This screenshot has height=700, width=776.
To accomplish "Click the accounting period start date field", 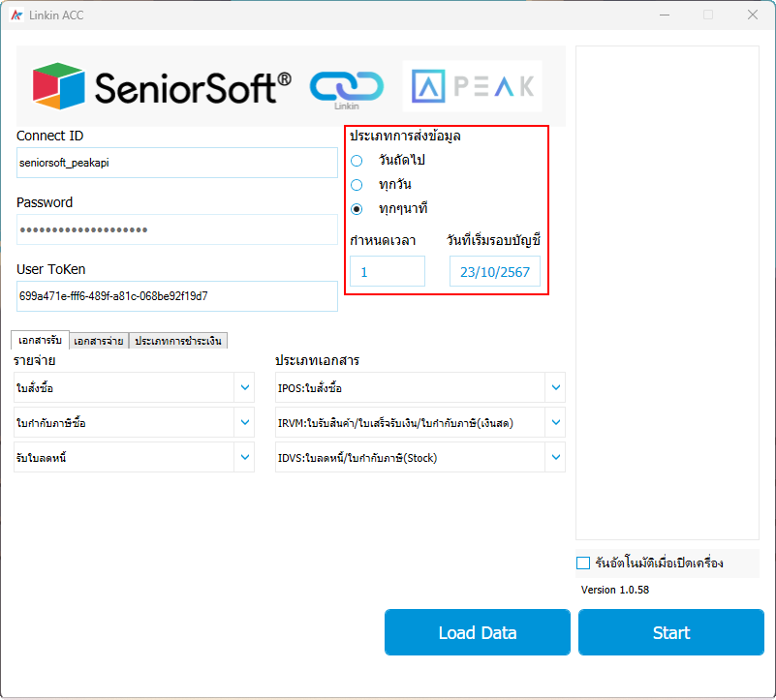I will [495, 271].
